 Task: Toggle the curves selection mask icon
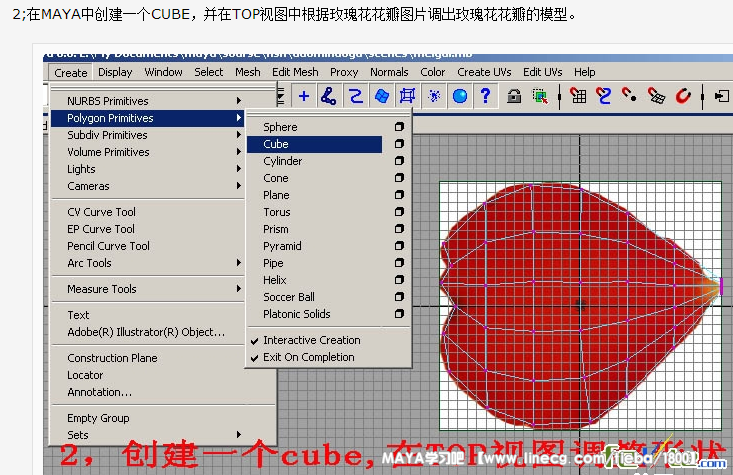[x=356, y=96]
